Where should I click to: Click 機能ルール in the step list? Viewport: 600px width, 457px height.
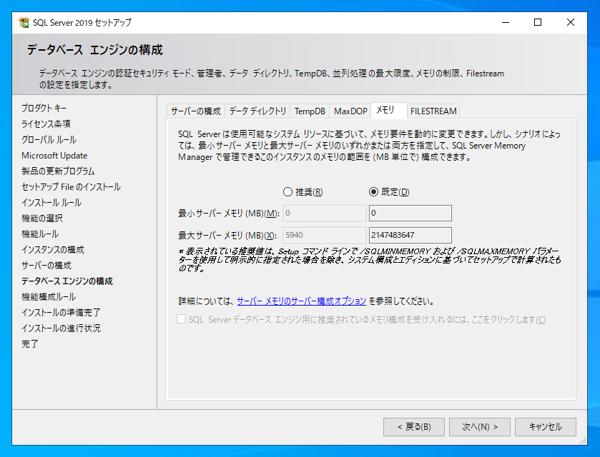coord(40,234)
